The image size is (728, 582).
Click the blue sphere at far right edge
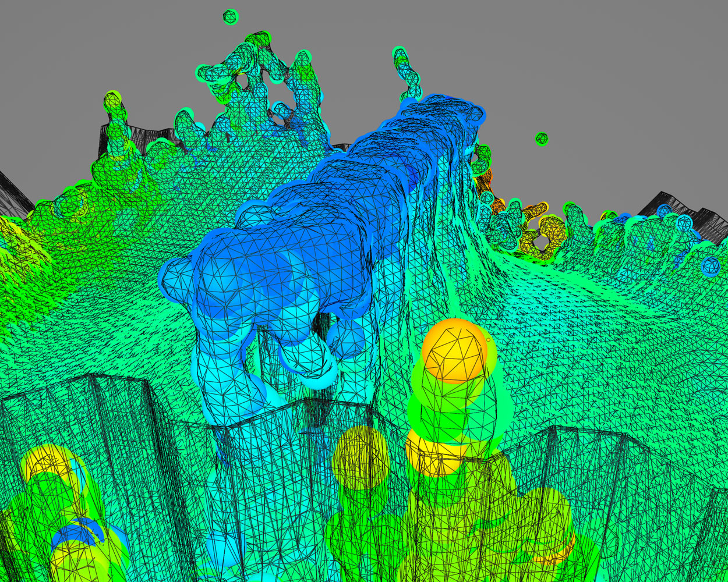pyautogui.click(x=711, y=266)
